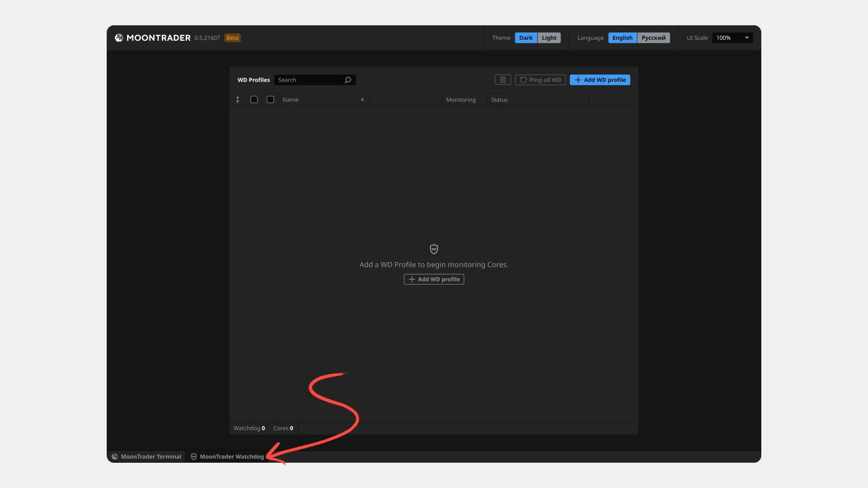This screenshot has height=488, width=868.
Task: Open the MoonTrader Watchdog tab
Action: (231, 457)
